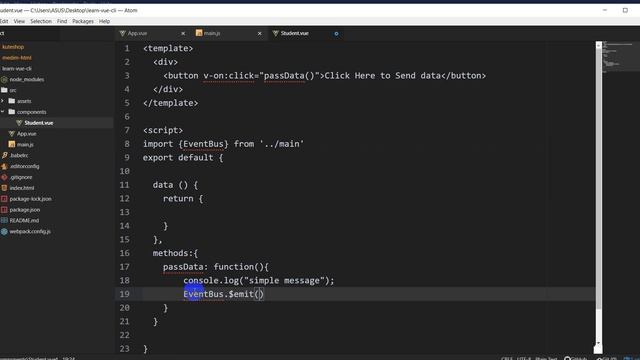Screen dimensions: 640x360
Task: Click UTF-8 encoding in status bar
Action: [x=524, y=358]
